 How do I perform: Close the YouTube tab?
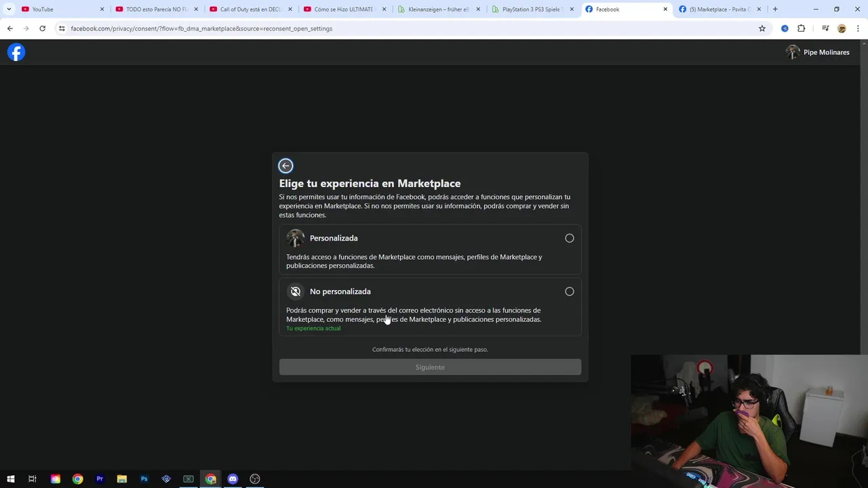102,9
